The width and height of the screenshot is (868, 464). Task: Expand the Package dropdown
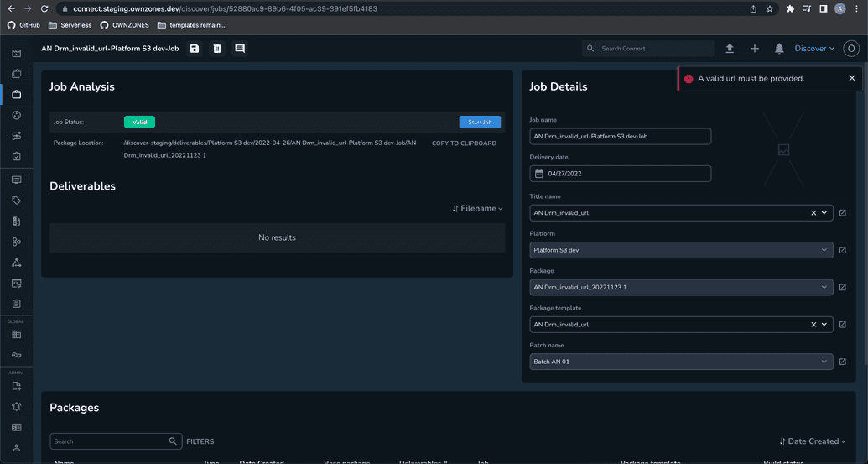[824, 287]
